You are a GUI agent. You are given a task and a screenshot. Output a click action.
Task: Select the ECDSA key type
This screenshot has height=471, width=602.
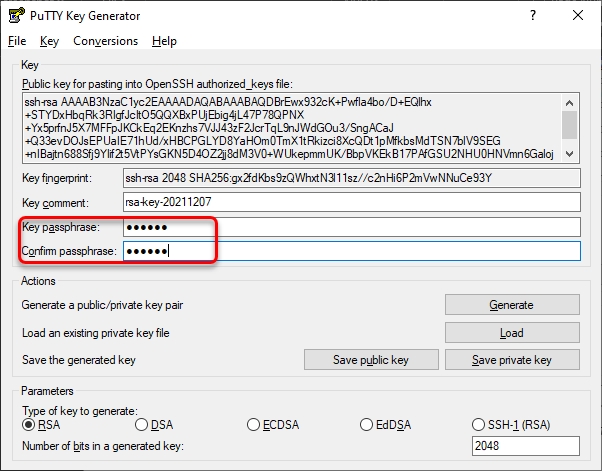[x=253, y=425]
